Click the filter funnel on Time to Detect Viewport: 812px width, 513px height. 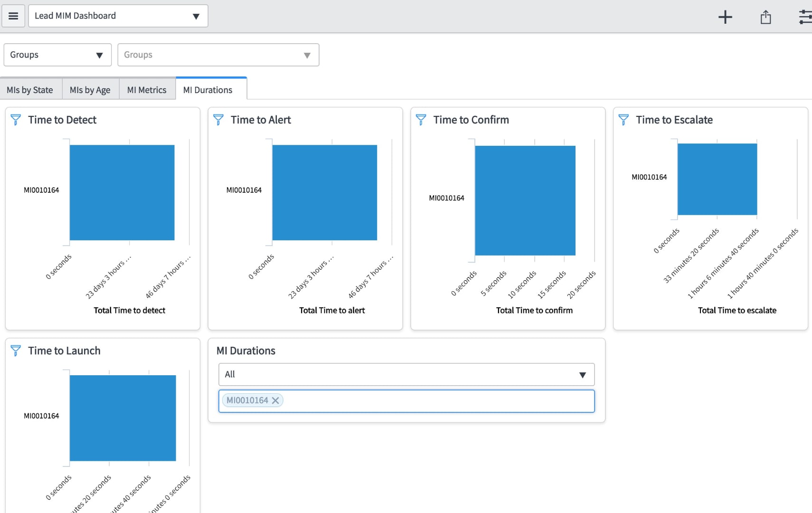pos(17,120)
